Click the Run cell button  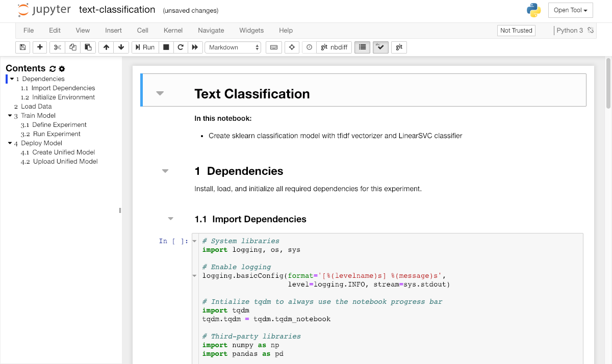[144, 47]
